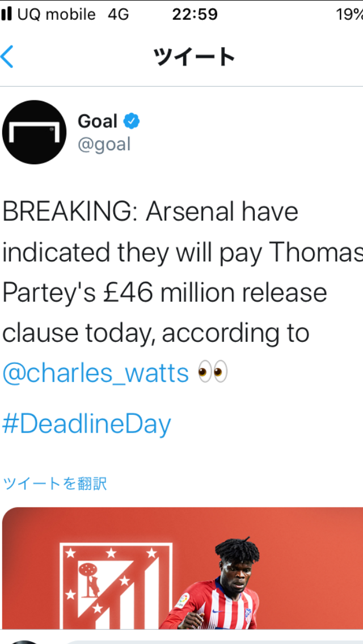Open the @goal handle
Viewport: 363px width, 644px height.
pos(104,145)
